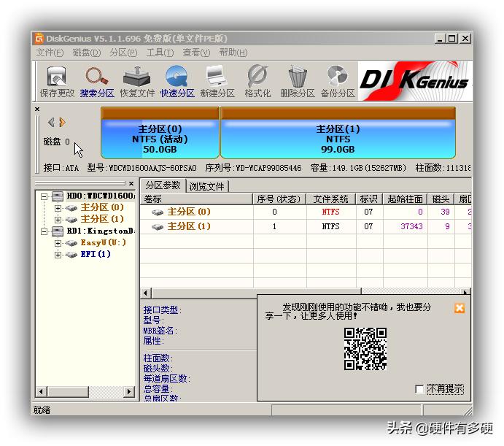Viewport: 504px width, 446px height.
Task: Click the 文件系统 column header
Action: (x=330, y=199)
